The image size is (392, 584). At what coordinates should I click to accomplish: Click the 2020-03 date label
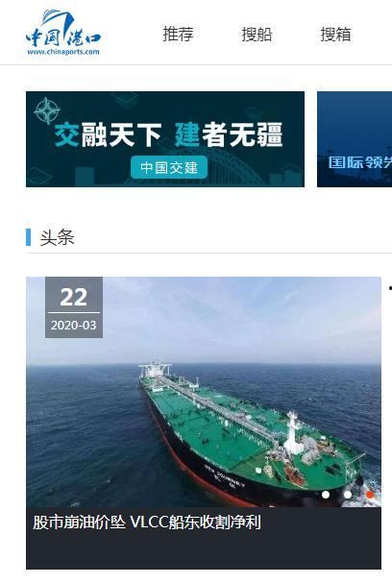(74, 326)
